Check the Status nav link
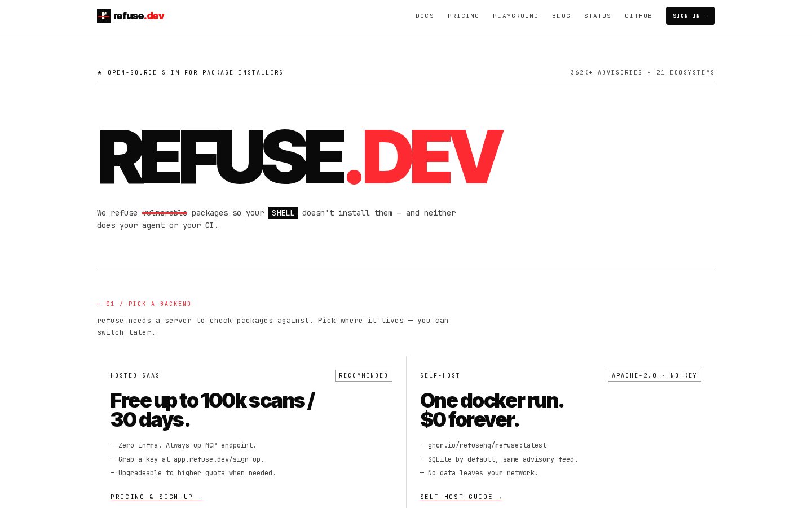The image size is (812, 508). [598, 16]
